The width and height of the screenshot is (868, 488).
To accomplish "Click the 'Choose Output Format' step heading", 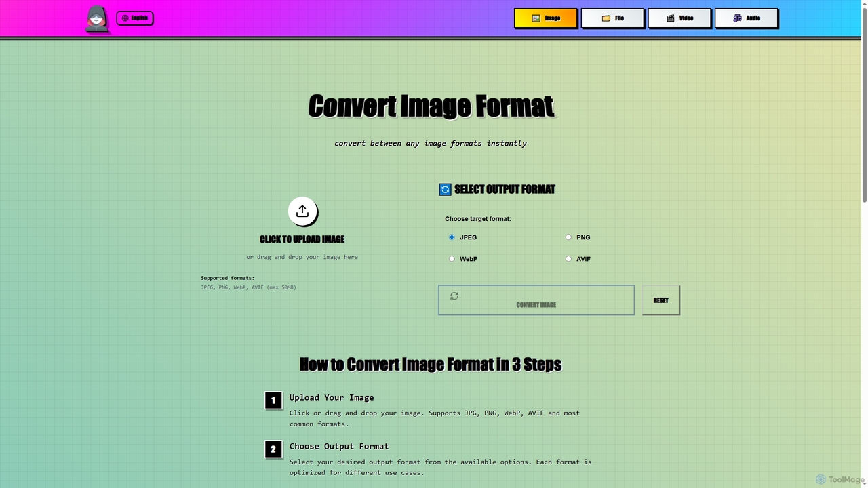I will (339, 446).
